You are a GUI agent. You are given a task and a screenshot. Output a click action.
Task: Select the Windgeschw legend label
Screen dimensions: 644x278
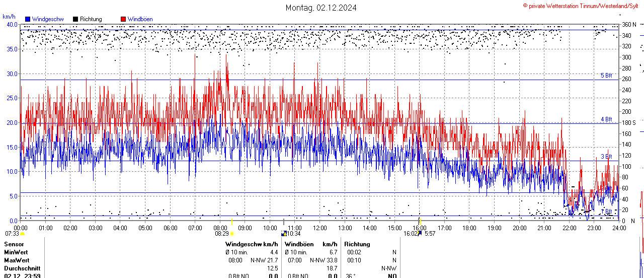tap(48, 19)
